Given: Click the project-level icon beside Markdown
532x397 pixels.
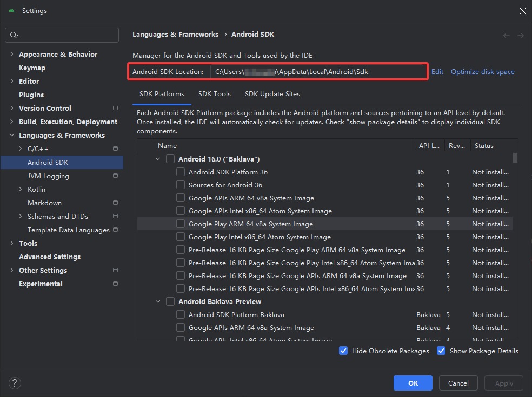Looking at the screenshot, I should click(x=115, y=203).
